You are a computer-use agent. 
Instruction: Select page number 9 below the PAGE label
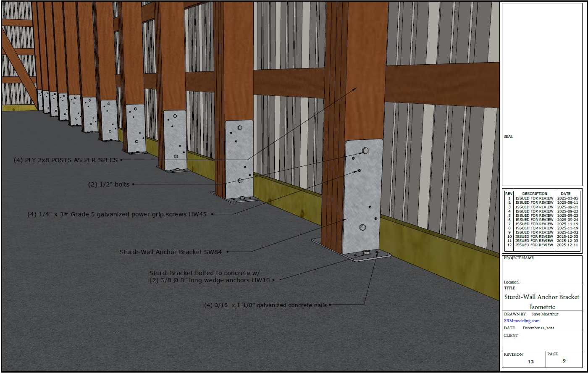tap(564, 360)
